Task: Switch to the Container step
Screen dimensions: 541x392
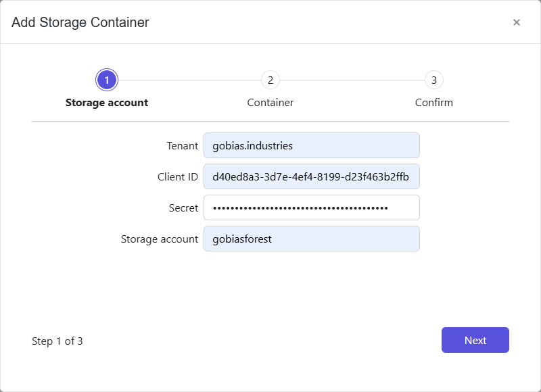Action: coord(270,102)
